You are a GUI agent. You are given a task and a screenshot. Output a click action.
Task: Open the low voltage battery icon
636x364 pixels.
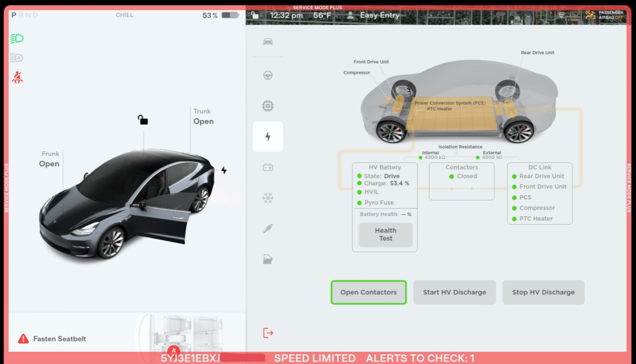tap(268, 167)
